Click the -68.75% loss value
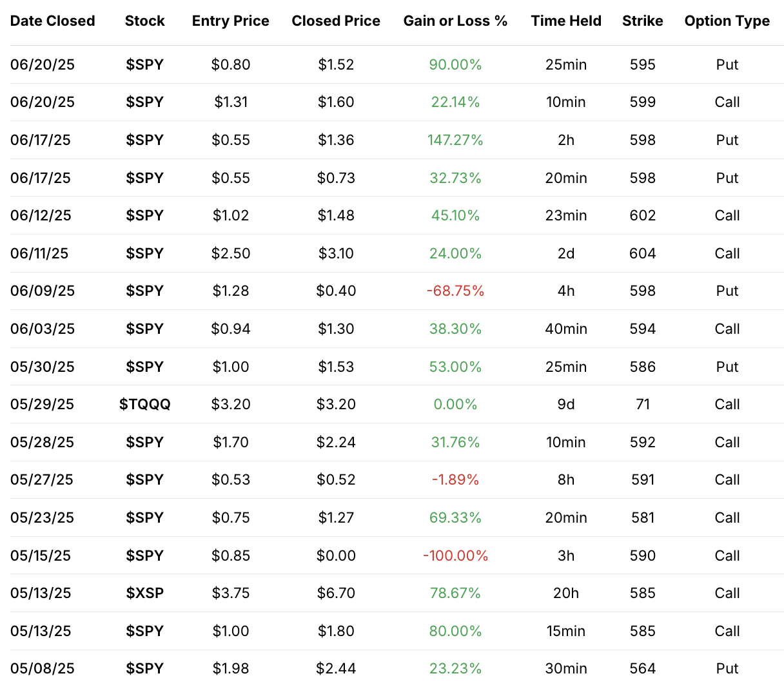The image size is (784, 687). (455, 291)
